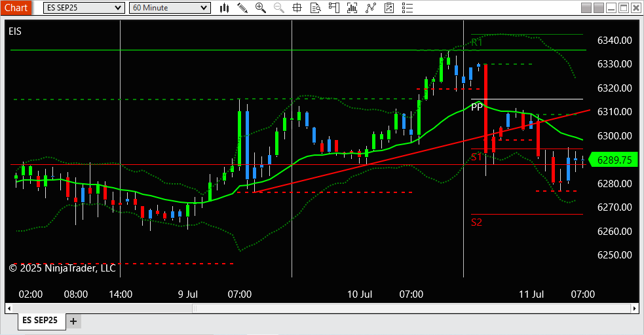Click the 14:00 time axis label

click(x=121, y=294)
